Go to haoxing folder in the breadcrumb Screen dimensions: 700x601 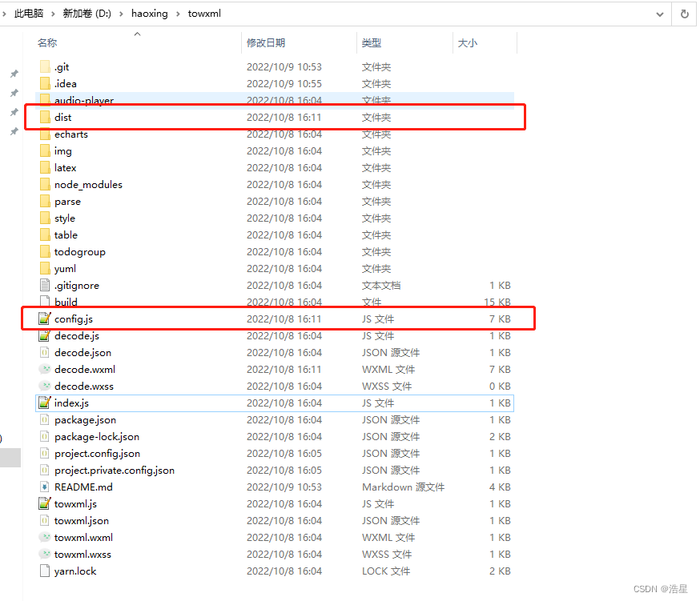[150, 14]
